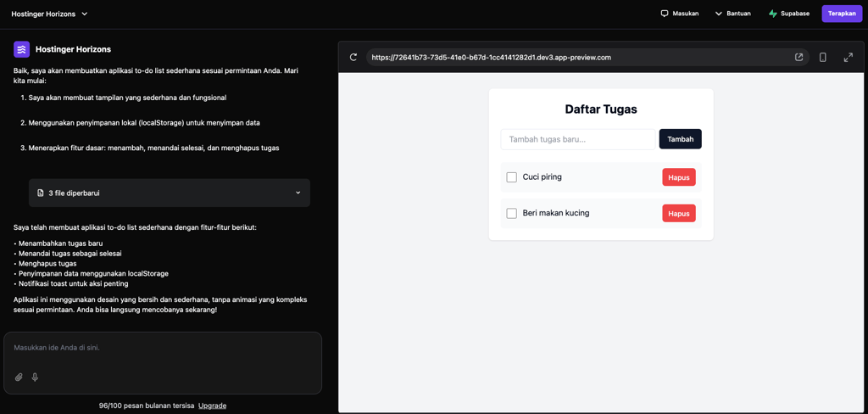
Task: Check the Beri makan kucing checkbox
Action: 511,214
